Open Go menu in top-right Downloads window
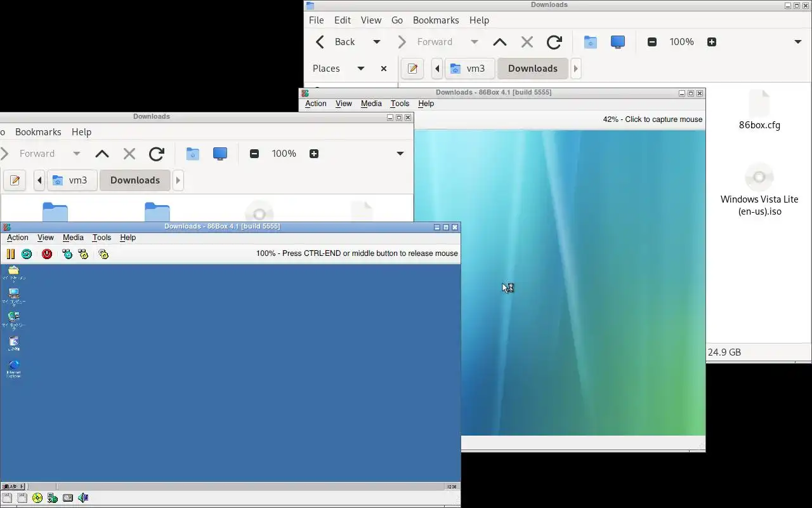 [x=397, y=20]
